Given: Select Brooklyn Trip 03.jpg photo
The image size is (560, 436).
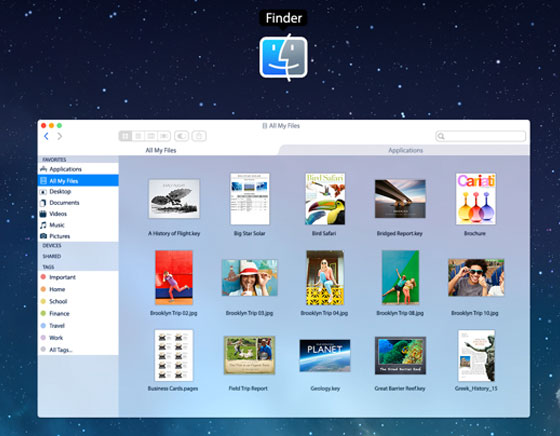Looking at the screenshot, I should pyautogui.click(x=250, y=277).
